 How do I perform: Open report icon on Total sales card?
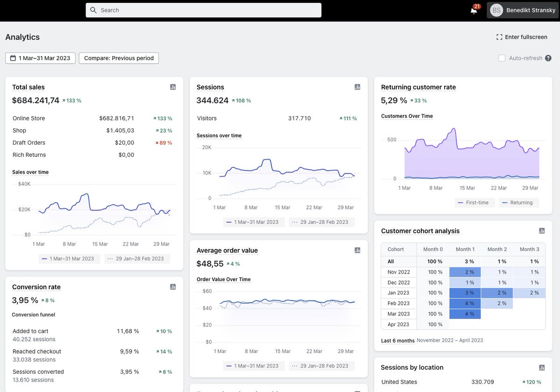(173, 87)
